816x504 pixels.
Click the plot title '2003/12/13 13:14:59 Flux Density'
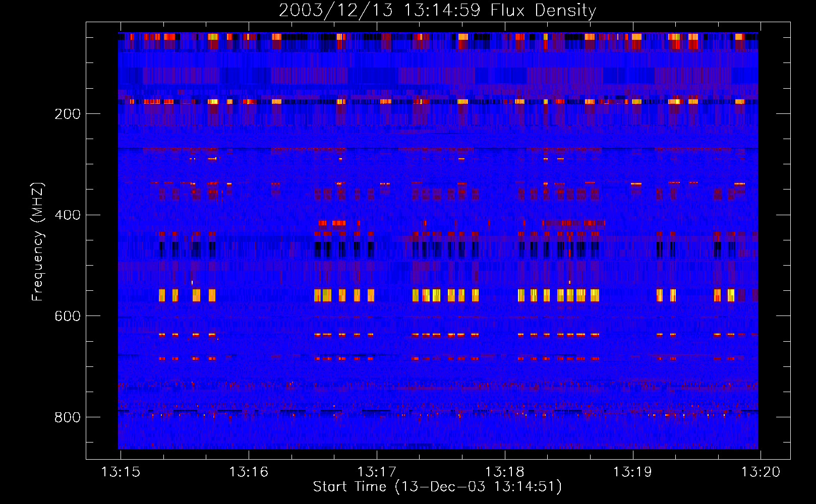438,10
